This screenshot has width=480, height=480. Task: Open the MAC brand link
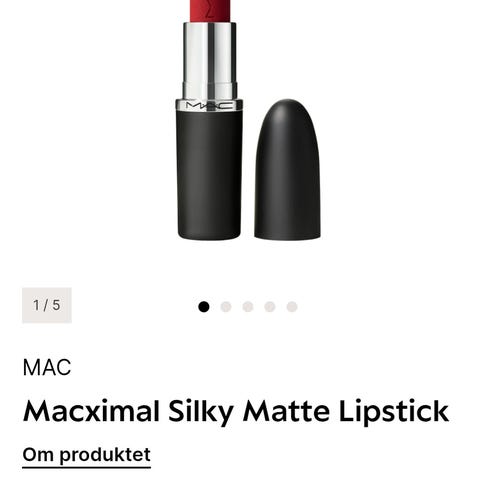47,368
